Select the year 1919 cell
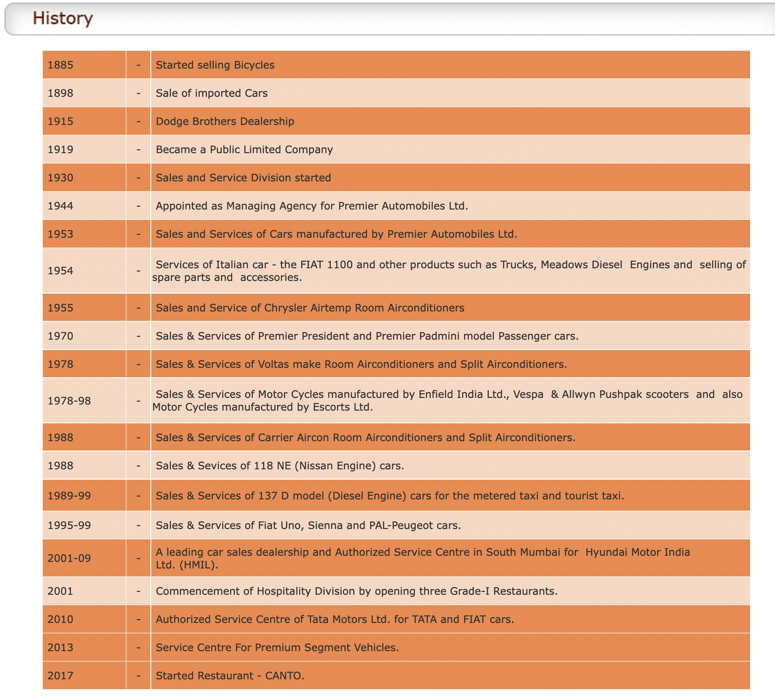The height and width of the screenshot is (700, 775). tap(84, 149)
